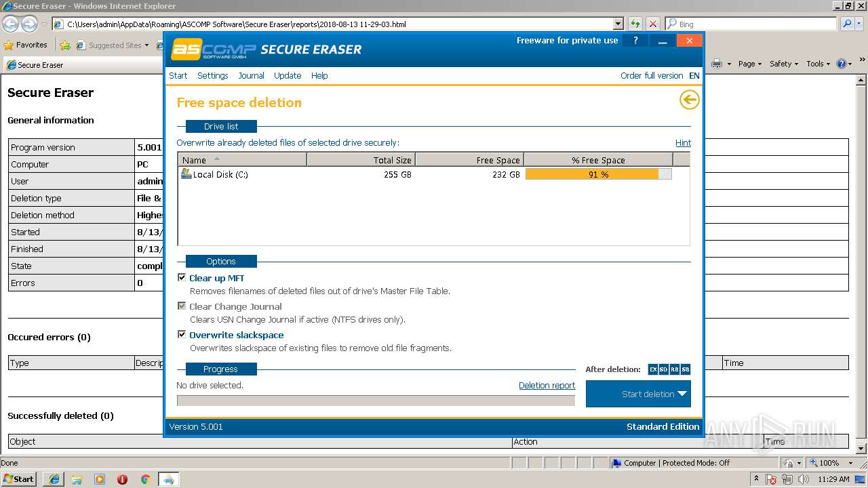
Task: Open the Update menu in Secure Eraser
Action: click(x=288, y=75)
